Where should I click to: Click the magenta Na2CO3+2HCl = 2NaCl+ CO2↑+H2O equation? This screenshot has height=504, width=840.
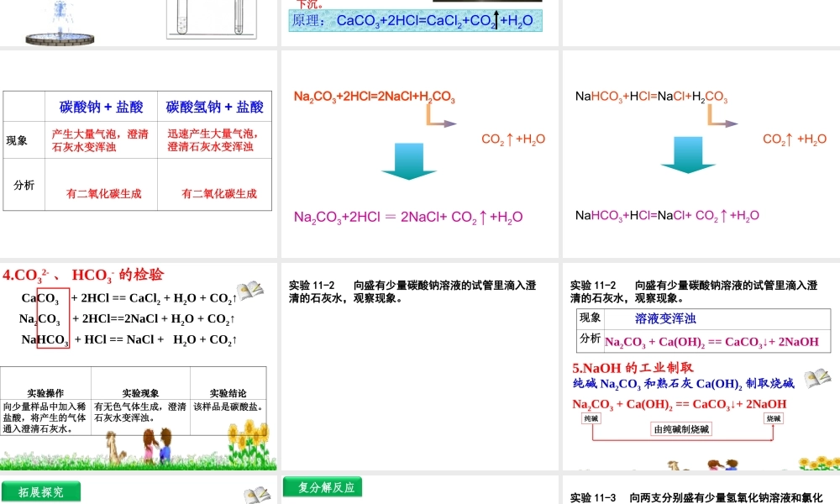pyautogui.click(x=408, y=217)
